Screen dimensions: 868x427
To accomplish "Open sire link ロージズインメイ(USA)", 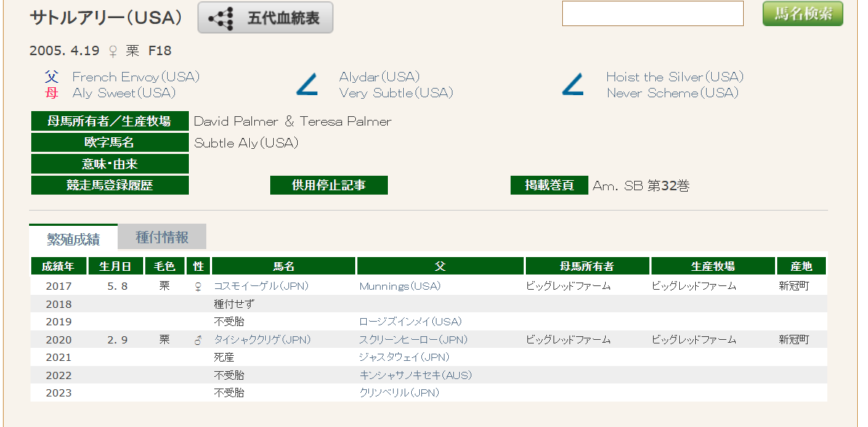I will (x=410, y=322).
